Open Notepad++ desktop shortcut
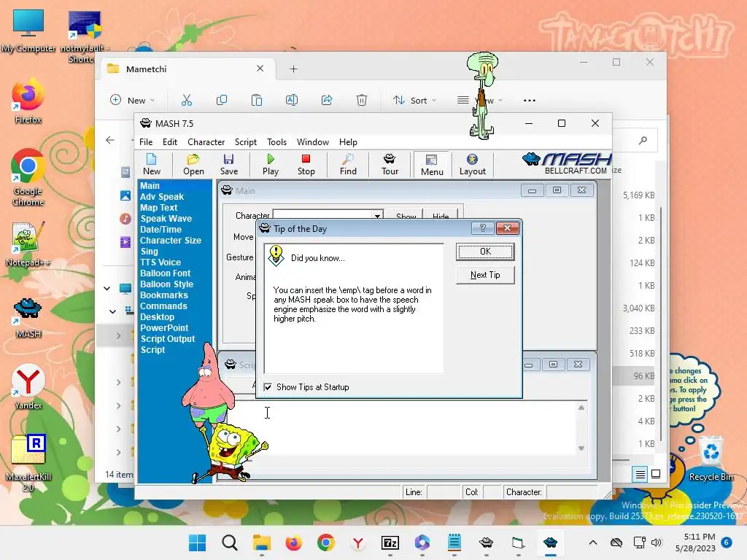 coord(28,244)
